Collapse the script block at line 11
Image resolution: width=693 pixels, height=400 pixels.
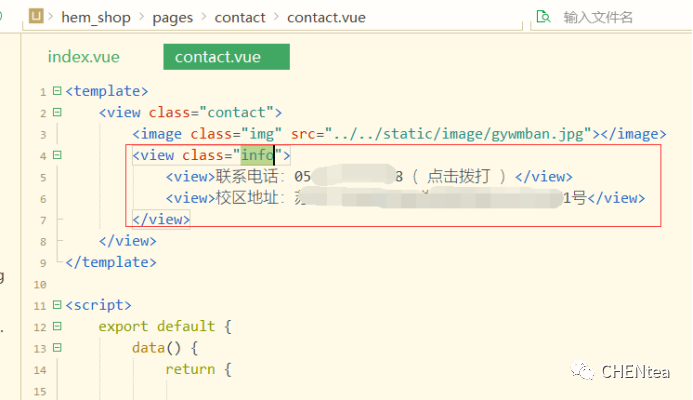point(57,305)
